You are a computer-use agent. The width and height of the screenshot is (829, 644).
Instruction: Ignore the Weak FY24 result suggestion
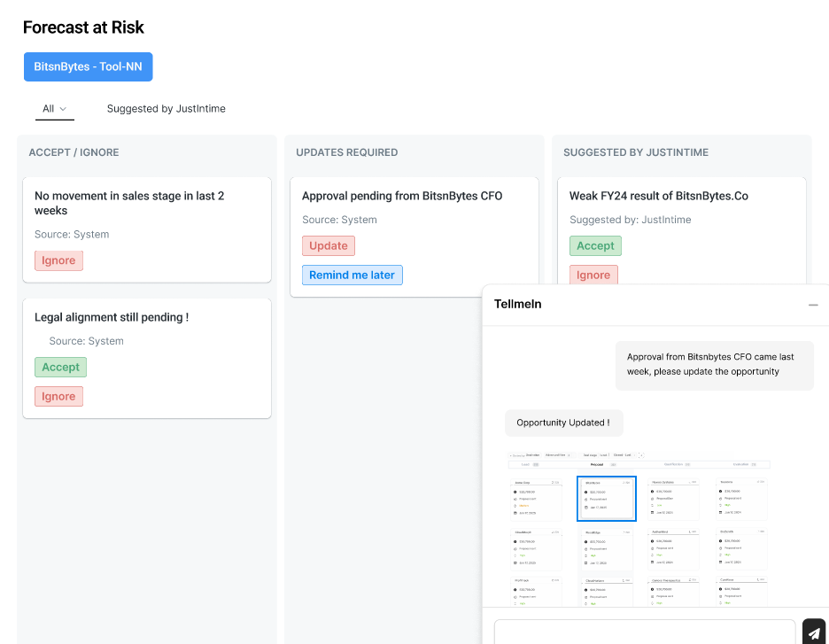click(593, 275)
